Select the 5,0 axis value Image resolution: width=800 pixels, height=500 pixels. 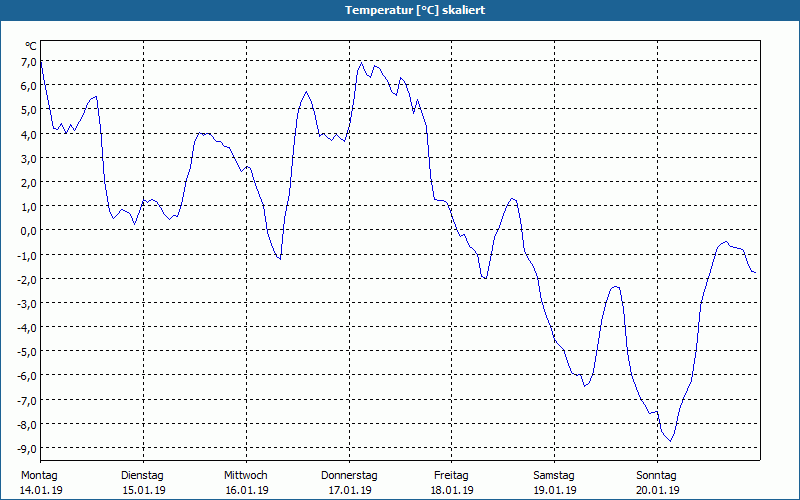[29, 110]
